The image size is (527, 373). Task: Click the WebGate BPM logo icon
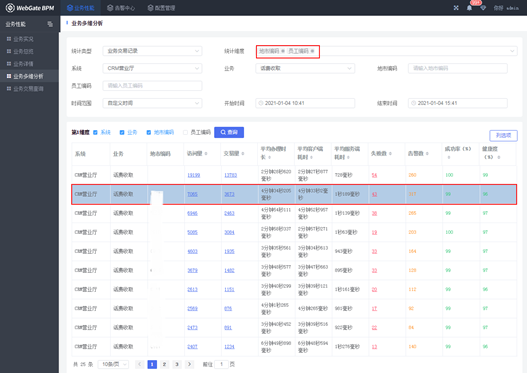pyautogui.click(x=10, y=8)
